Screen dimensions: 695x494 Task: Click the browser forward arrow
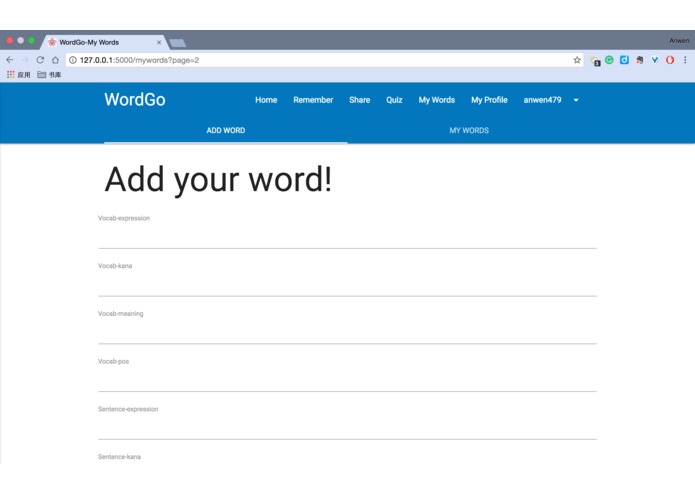point(25,60)
